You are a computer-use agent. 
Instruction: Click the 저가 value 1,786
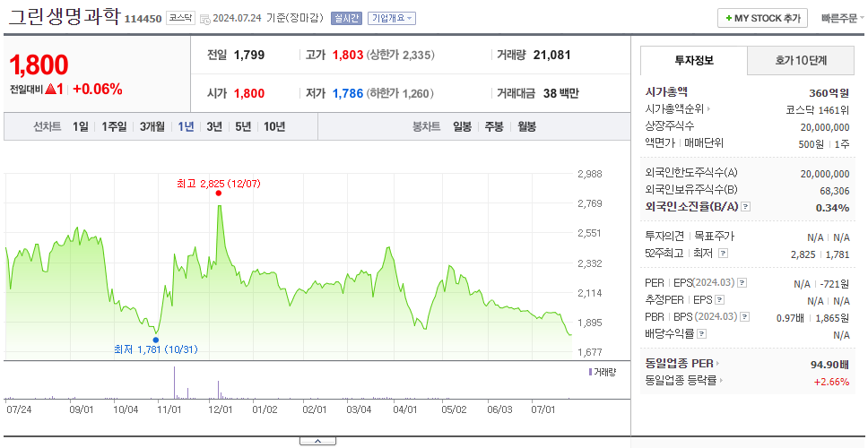click(348, 93)
